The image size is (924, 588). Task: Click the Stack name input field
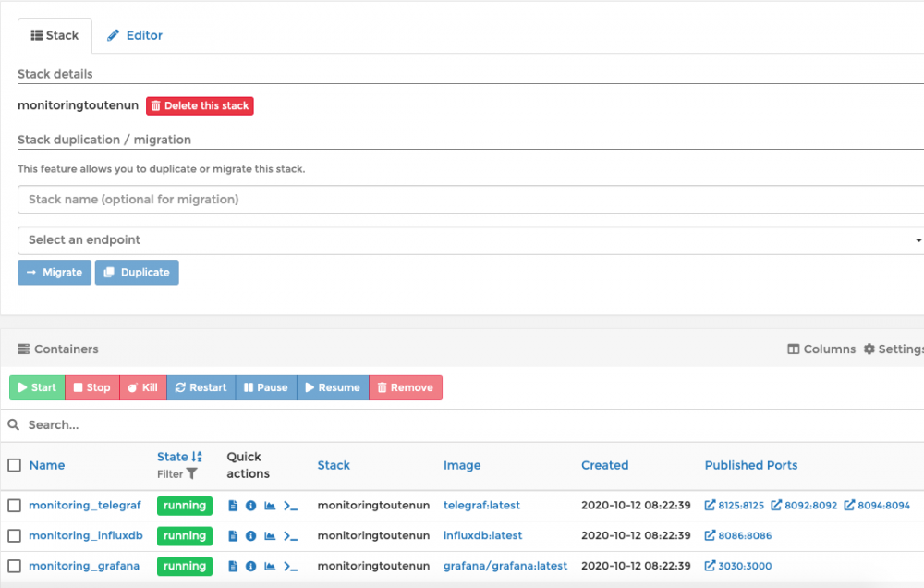coord(470,200)
